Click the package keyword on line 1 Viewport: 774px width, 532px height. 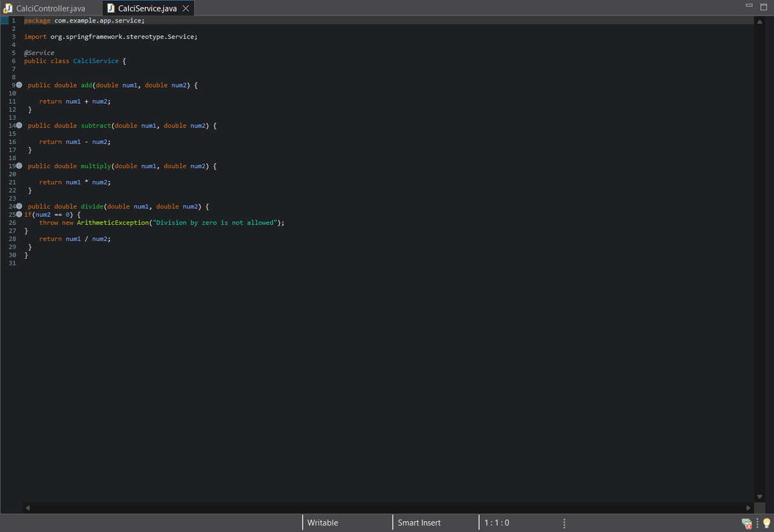pyautogui.click(x=37, y=21)
